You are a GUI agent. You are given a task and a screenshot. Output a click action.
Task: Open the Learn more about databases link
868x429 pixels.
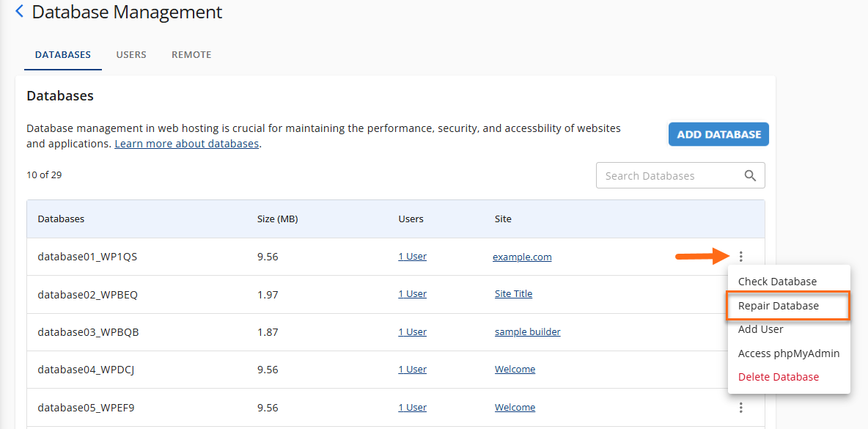[186, 144]
